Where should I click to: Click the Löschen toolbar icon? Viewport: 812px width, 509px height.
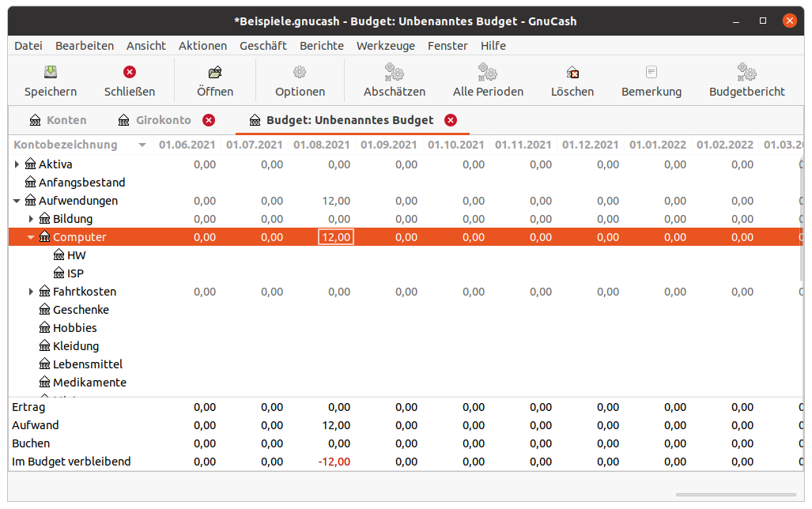tap(572, 73)
